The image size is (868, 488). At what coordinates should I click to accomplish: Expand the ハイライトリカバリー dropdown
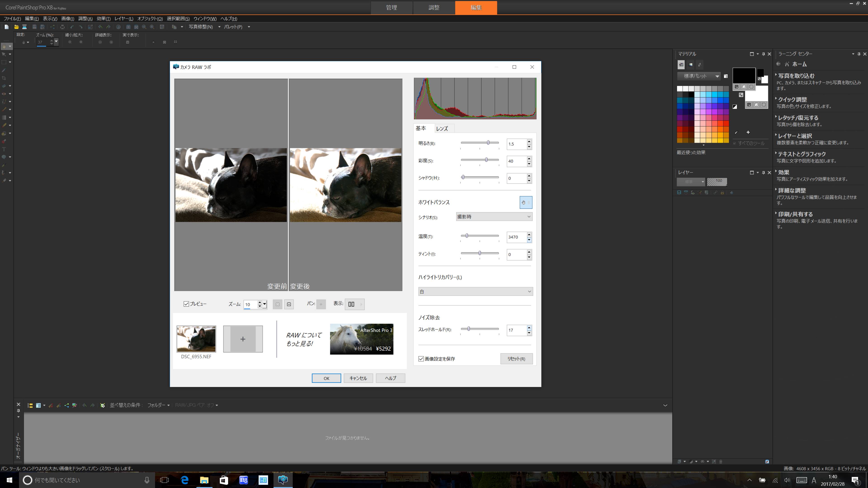pos(475,291)
